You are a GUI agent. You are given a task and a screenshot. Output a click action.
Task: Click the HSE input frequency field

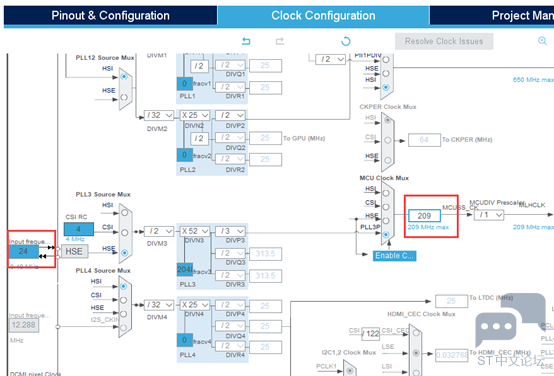[23, 252]
